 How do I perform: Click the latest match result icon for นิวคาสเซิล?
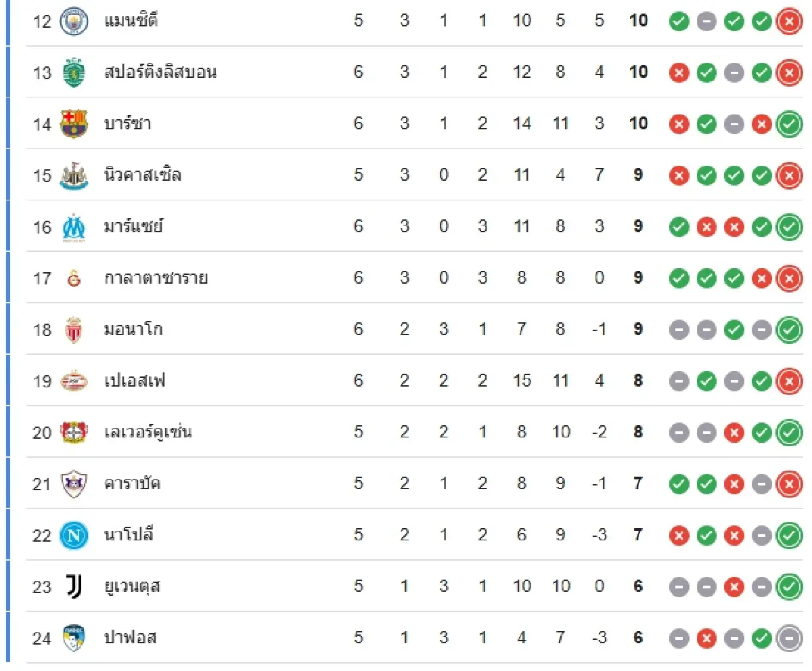[x=788, y=175]
